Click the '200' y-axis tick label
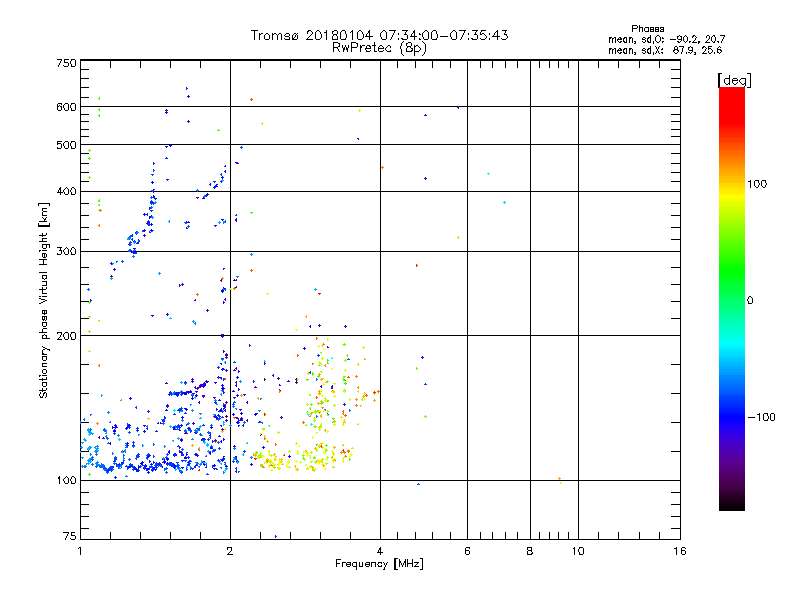This screenshot has height=600, width=800. coord(66,336)
